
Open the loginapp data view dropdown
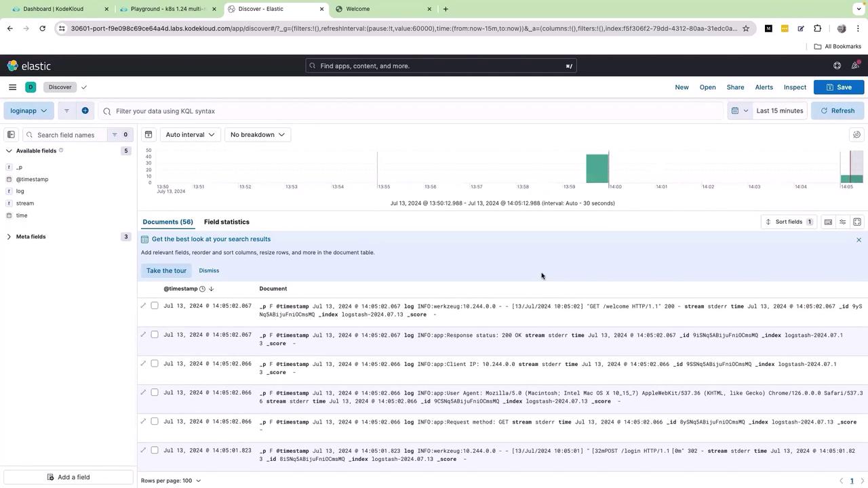[28, 110]
